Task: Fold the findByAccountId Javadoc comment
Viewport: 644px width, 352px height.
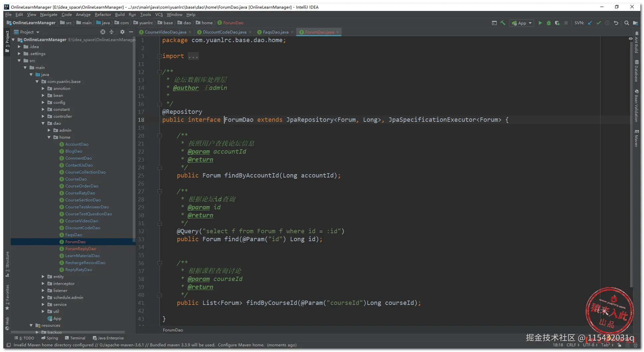Action: pos(160,136)
